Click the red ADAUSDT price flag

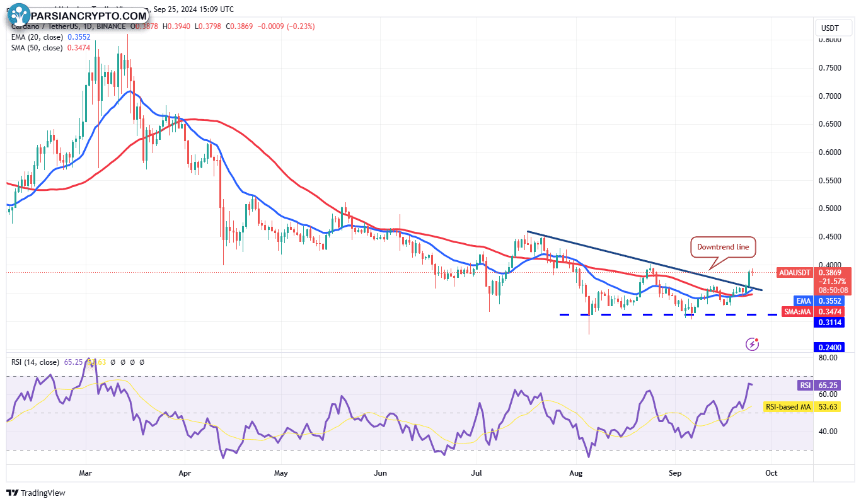point(794,273)
